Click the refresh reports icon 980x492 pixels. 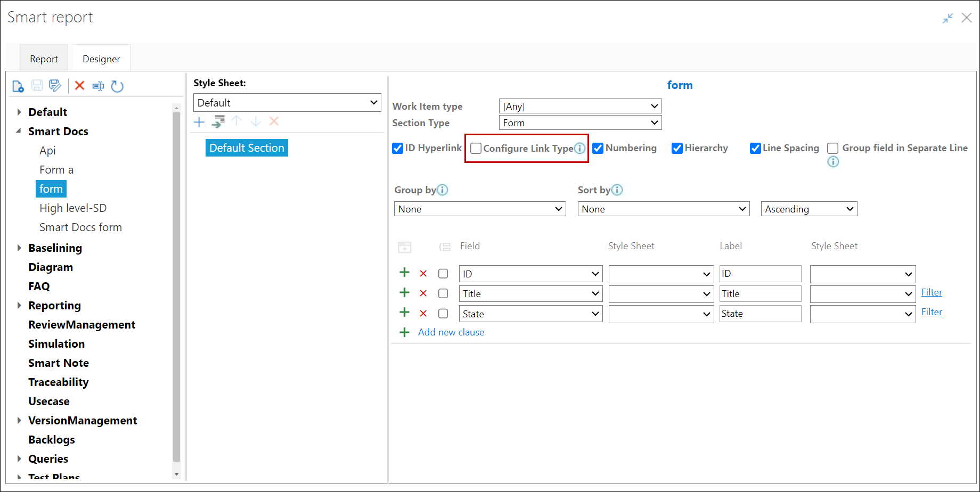117,86
